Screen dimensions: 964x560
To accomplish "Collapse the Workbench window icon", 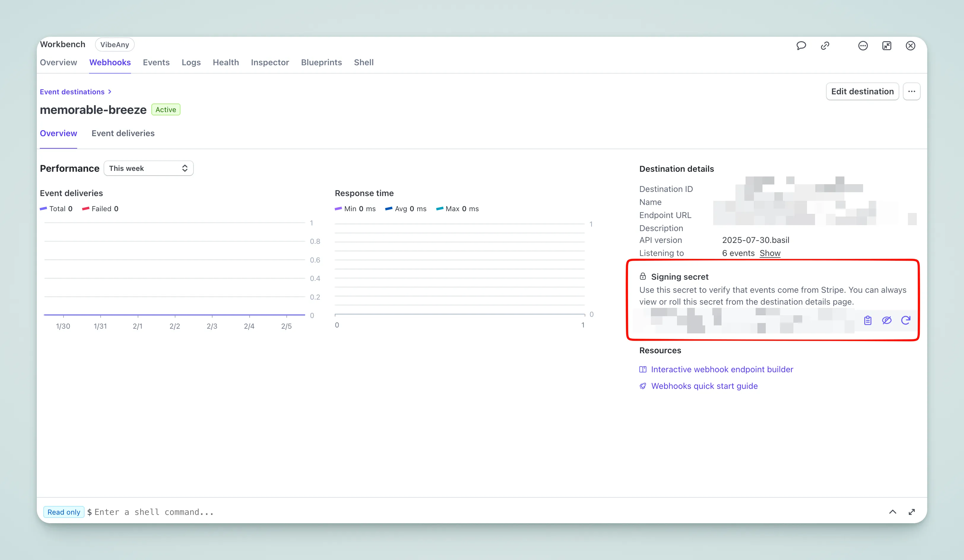I will [887, 45].
